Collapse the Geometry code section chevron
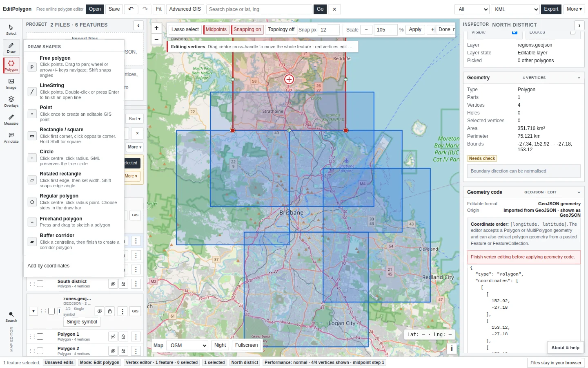The image size is (588, 368). (x=579, y=192)
